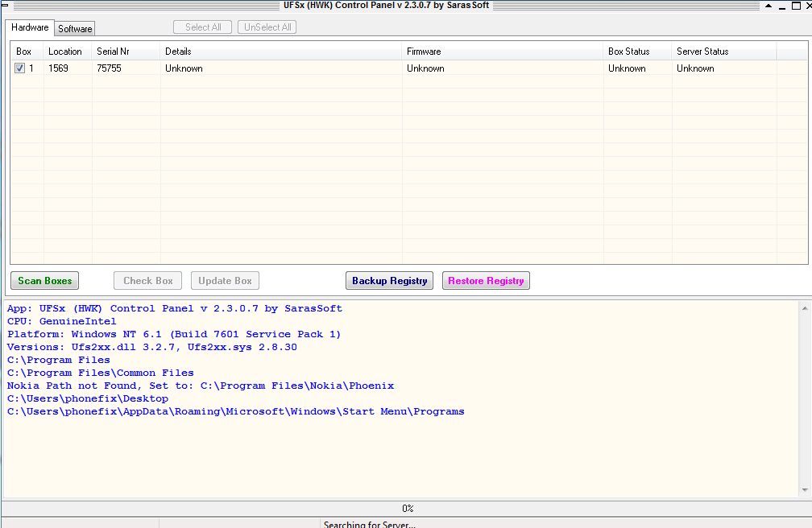Click the log scrollbar down arrow
The width and height of the screenshot is (812, 528).
(805, 489)
